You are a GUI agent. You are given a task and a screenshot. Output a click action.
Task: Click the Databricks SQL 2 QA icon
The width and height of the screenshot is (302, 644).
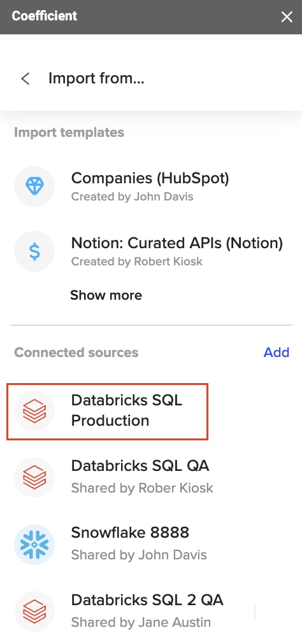tap(34, 612)
